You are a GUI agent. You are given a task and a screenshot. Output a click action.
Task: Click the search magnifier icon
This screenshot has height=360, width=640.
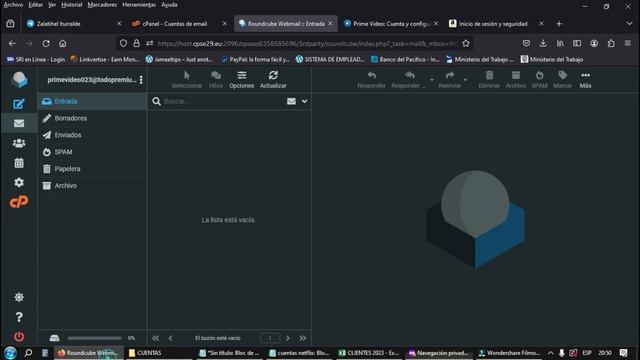156,101
